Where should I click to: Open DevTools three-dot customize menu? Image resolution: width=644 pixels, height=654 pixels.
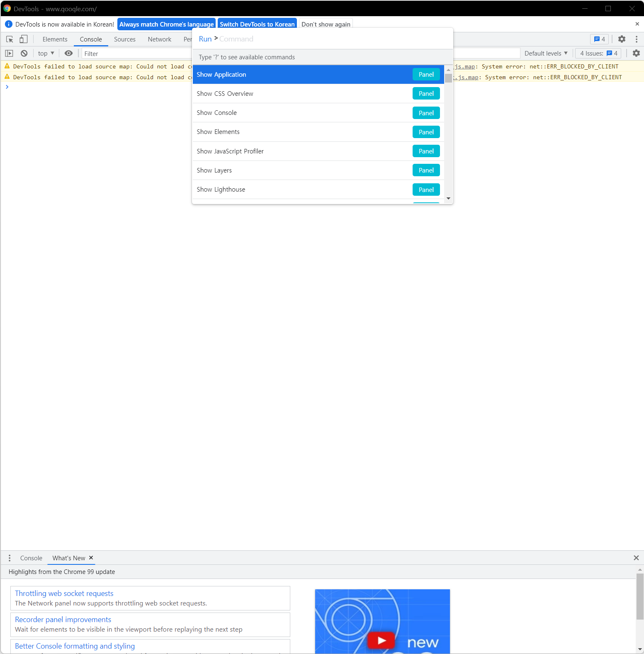pyautogui.click(x=637, y=39)
